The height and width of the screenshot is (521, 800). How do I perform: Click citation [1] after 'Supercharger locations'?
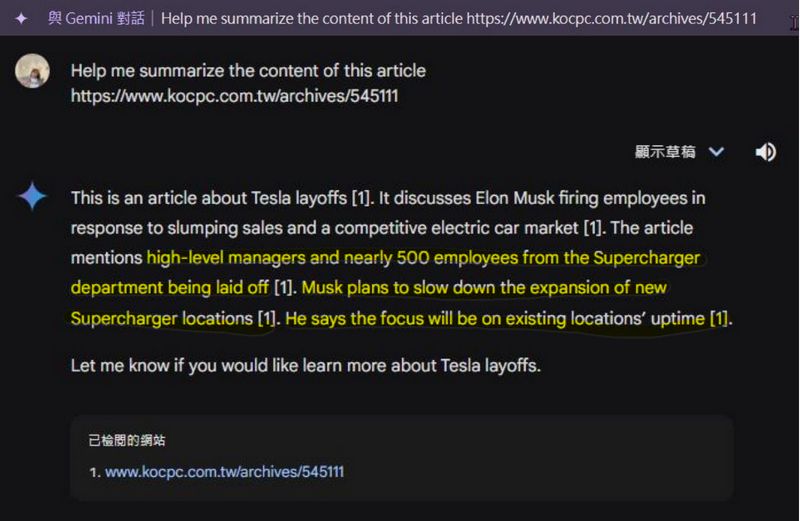[x=267, y=318]
